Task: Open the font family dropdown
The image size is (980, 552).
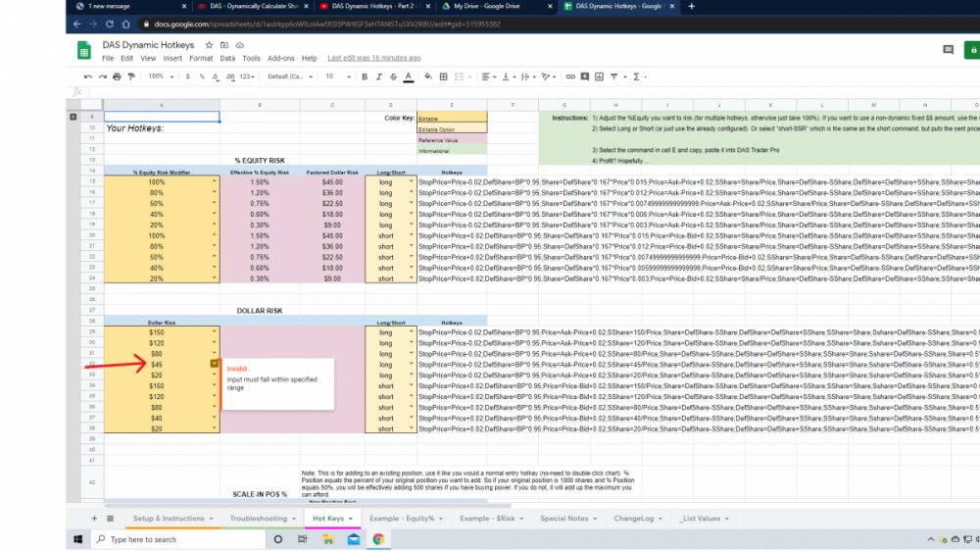Action: pyautogui.click(x=289, y=76)
